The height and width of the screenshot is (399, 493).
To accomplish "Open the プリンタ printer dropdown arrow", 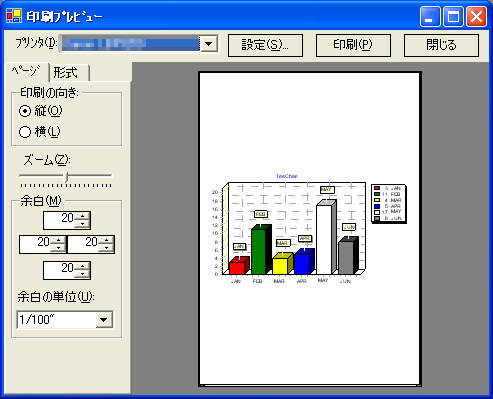I will pos(209,44).
